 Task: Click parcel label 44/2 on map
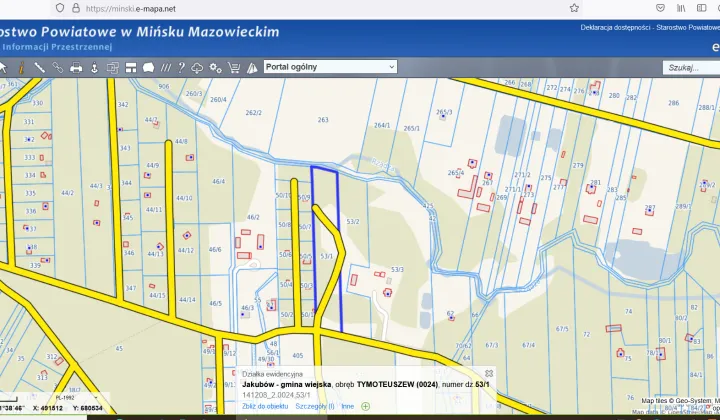tap(68, 193)
